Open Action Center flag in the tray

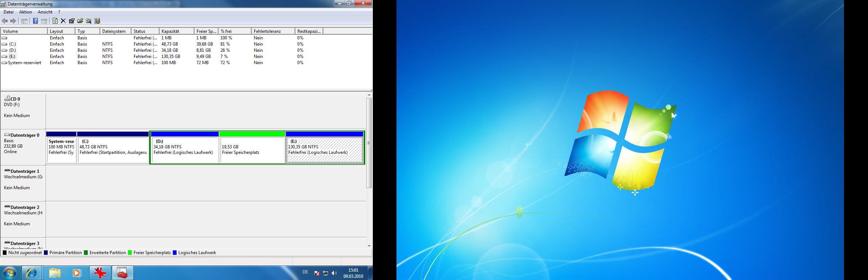coord(317,273)
